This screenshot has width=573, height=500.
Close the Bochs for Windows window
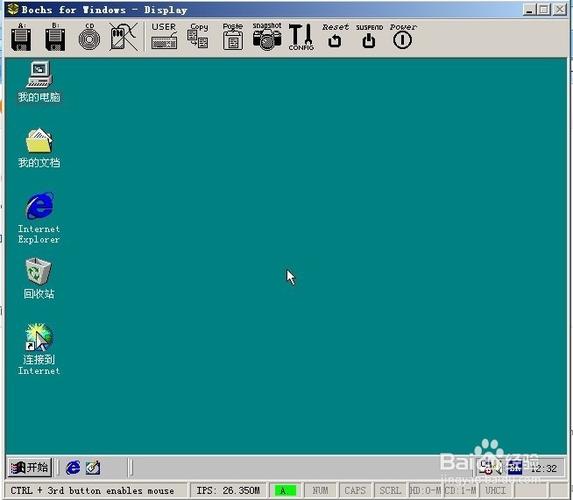click(560, 9)
